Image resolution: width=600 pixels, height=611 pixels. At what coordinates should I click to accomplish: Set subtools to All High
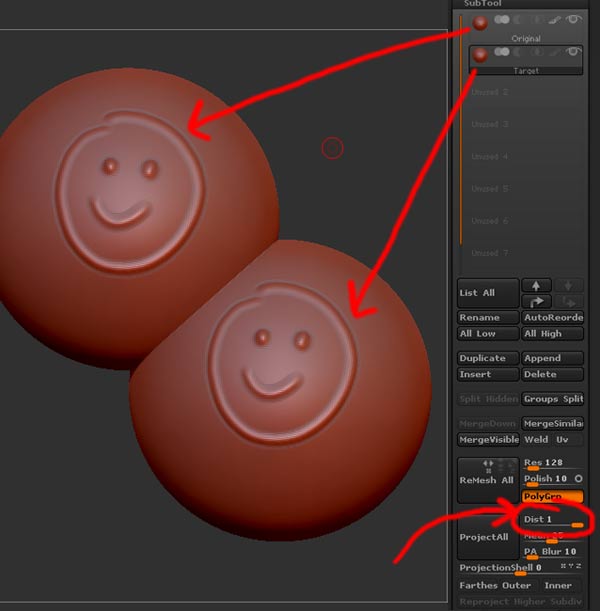point(552,334)
